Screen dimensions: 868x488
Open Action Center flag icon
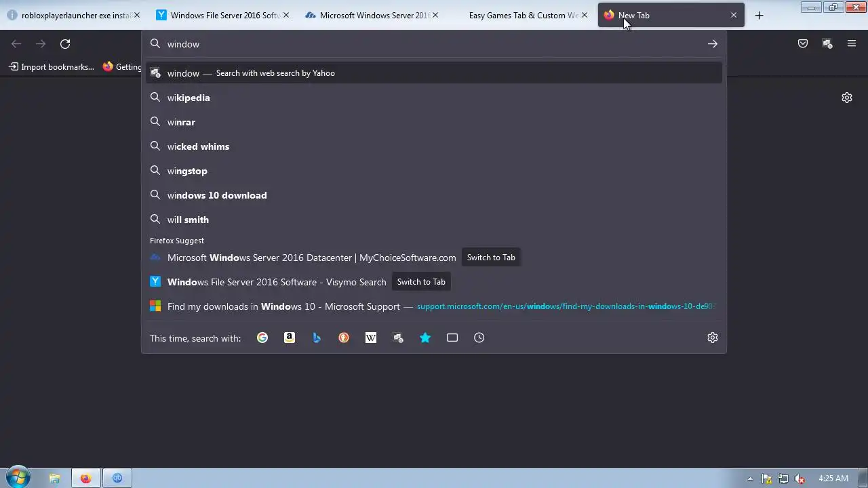[767, 479]
